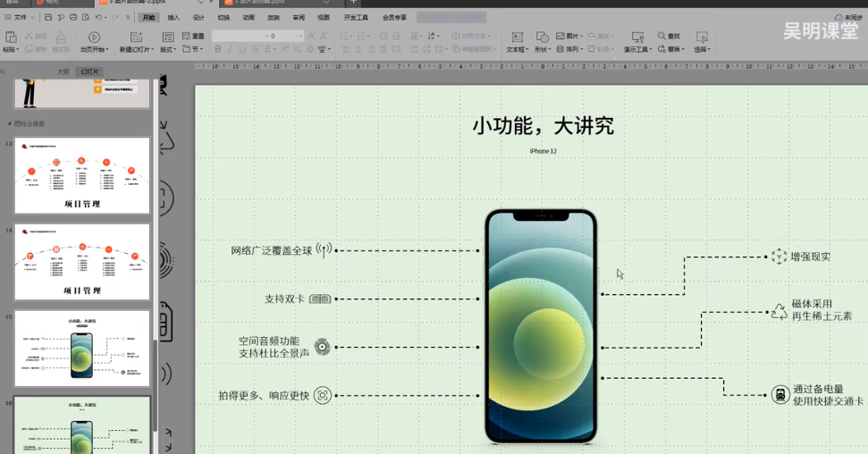Click the Picture (图片) icon
This screenshot has width=868, height=454.
tap(560, 36)
